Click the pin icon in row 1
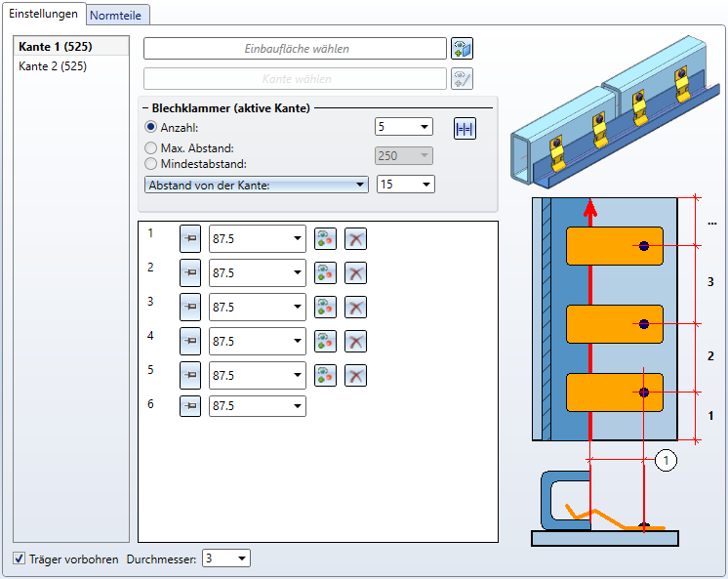Image resolution: width=728 pixels, height=579 pixels. [x=190, y=239]
